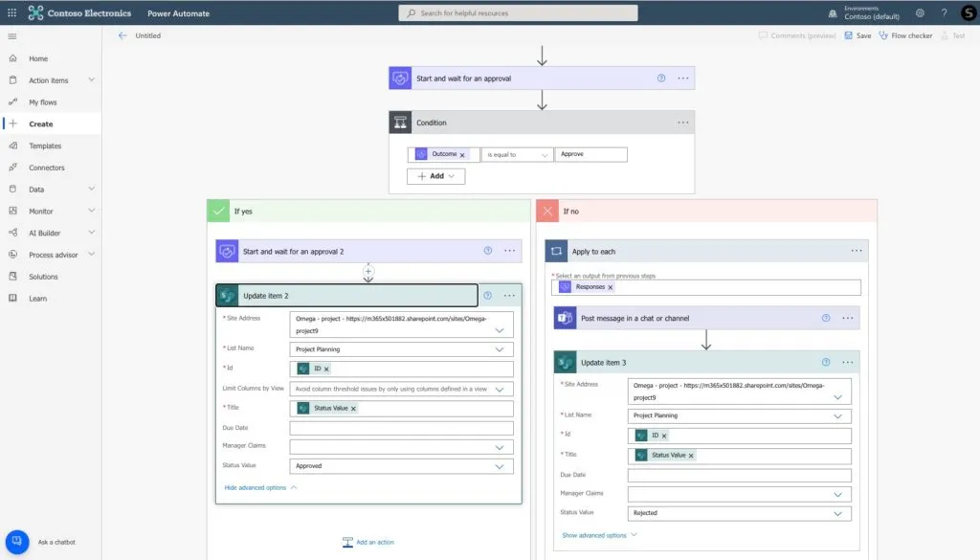Click the Due Date field in Update item 3
The width and height of the screenshot is (980, 560).
coord(740,475)
